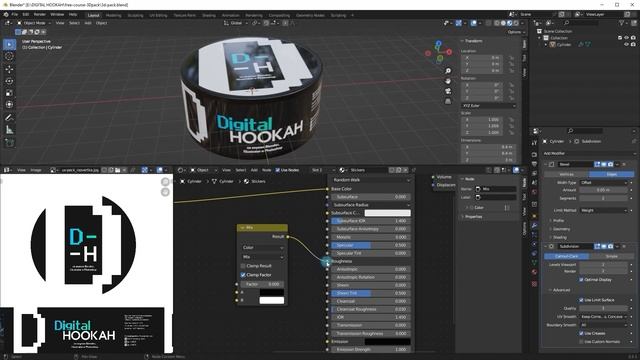Click Bevel modifier edit mode display icon

point(597,164)
